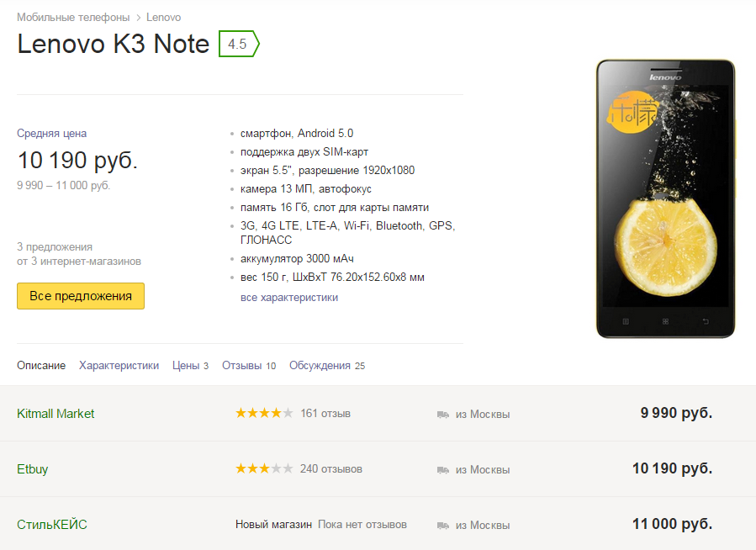Open the Отзывы tab
756x550 pixels.
249,365
